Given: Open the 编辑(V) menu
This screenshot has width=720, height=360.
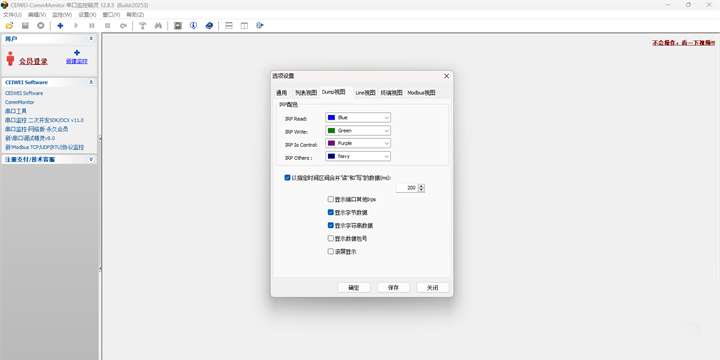Looking at the screenshot, I should [x=37, y=15].
